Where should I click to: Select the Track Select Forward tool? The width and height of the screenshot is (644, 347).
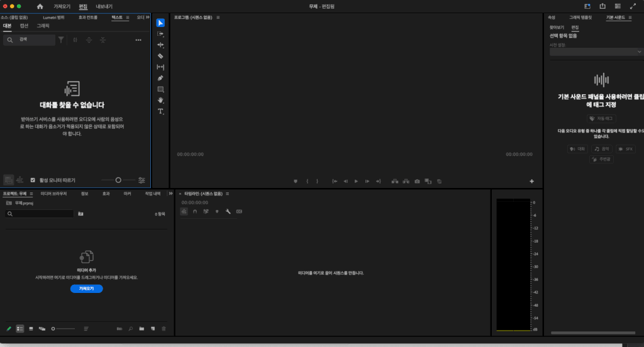(160, 34)
